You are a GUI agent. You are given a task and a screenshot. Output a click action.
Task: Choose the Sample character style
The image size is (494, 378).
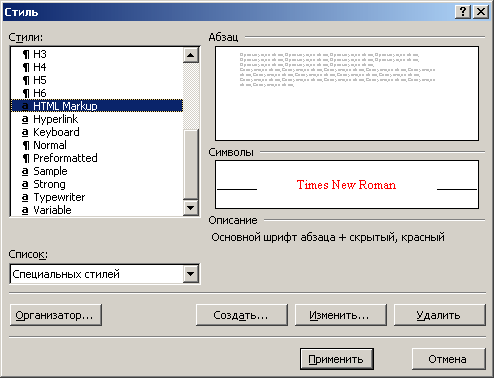pos(97,171)
